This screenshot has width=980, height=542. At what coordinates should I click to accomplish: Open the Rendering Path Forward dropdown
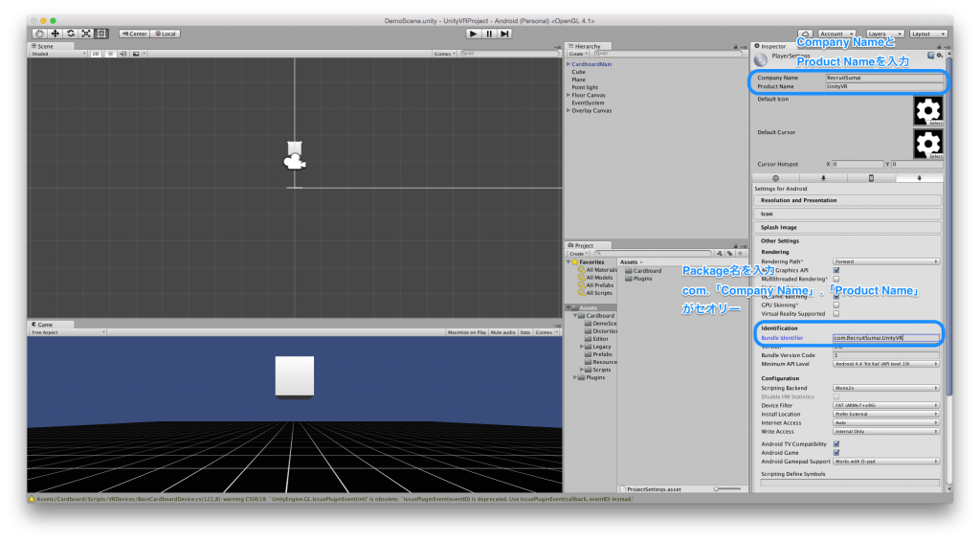(885, 262)
